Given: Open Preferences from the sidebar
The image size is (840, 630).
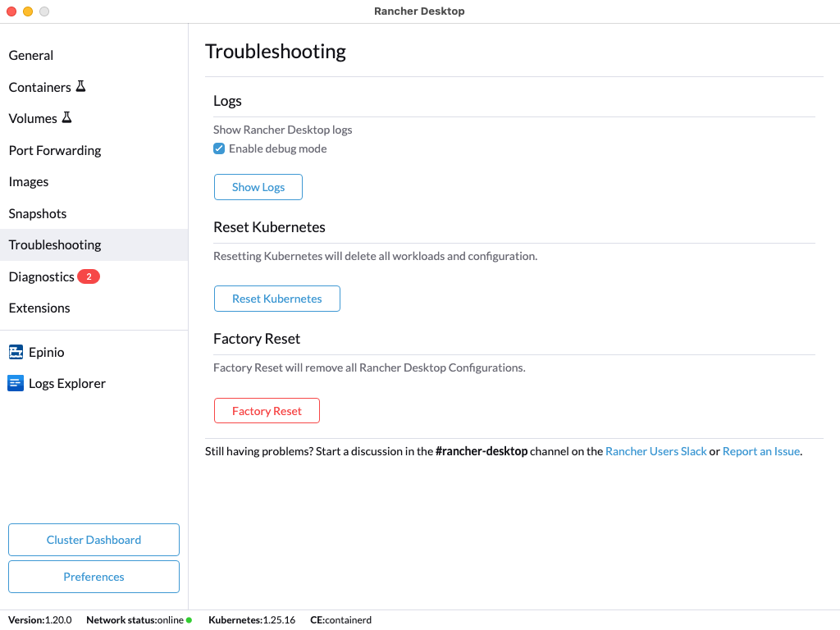Looking at the screenshot, I should click(94, 577).
